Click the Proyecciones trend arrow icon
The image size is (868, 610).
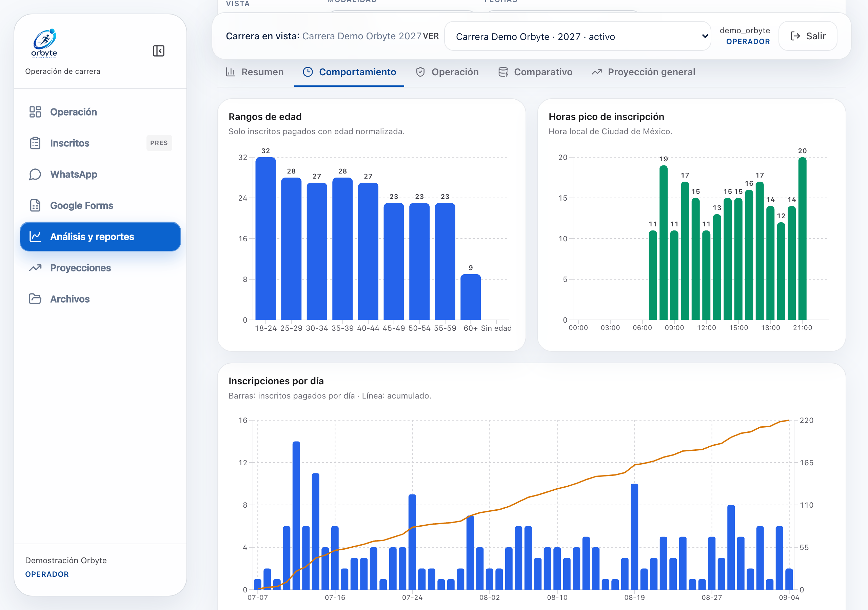click(35, 268)
